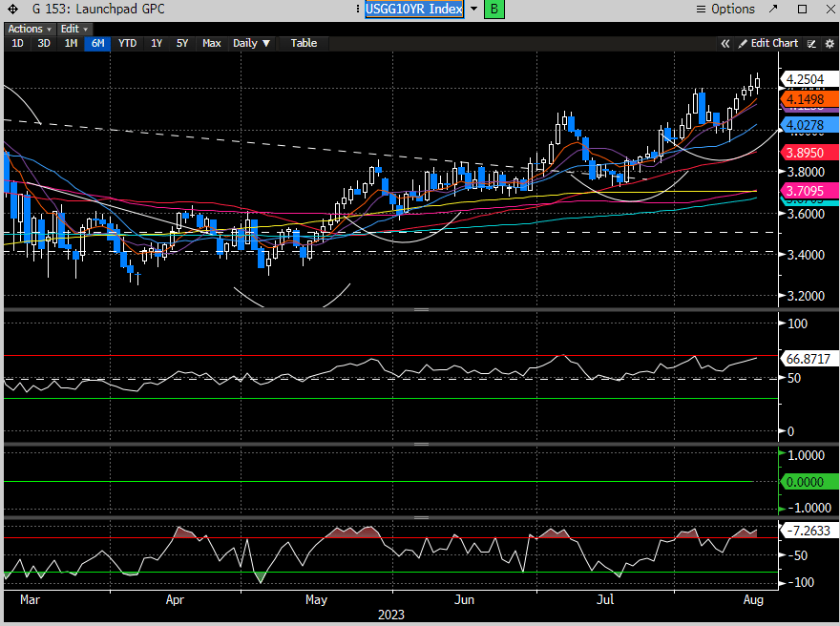
Task: Select the 1D time range
Action: (x=17, y=43)
